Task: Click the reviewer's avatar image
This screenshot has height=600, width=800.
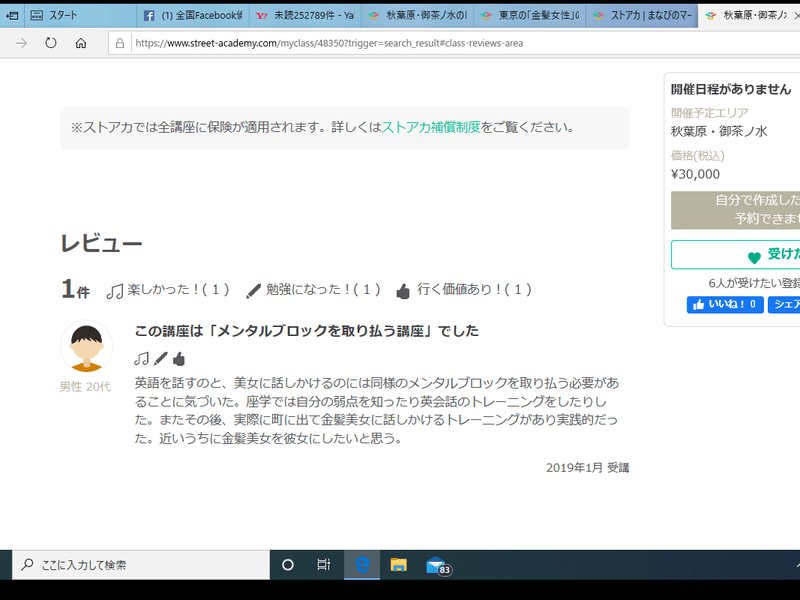Action: [x=86, y=347]
